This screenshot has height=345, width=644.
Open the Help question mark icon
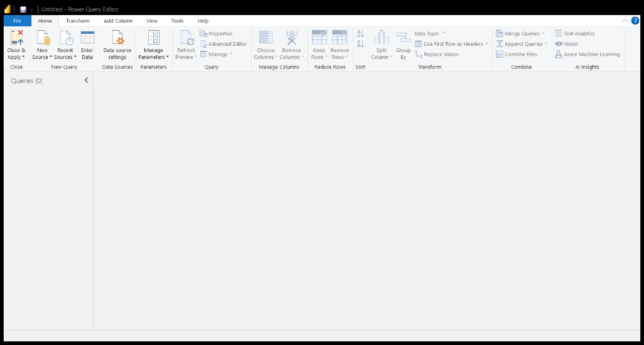[635, 21]
